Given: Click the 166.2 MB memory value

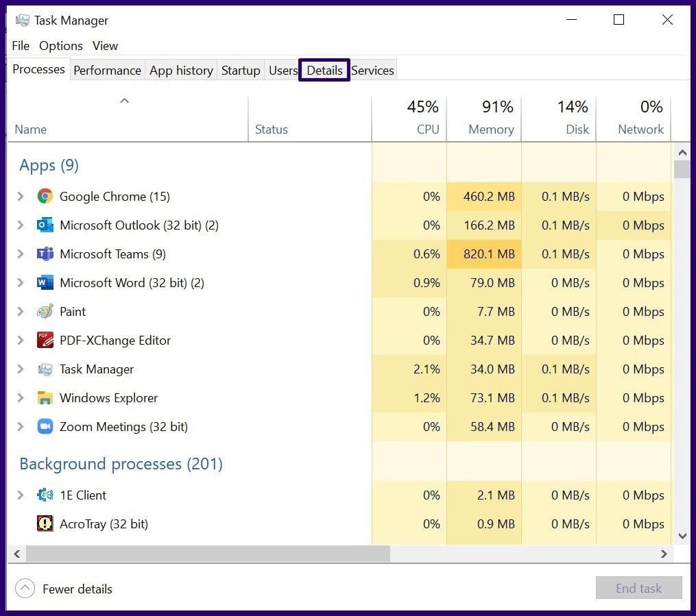Looking at the screenshot, I should 489,225.
